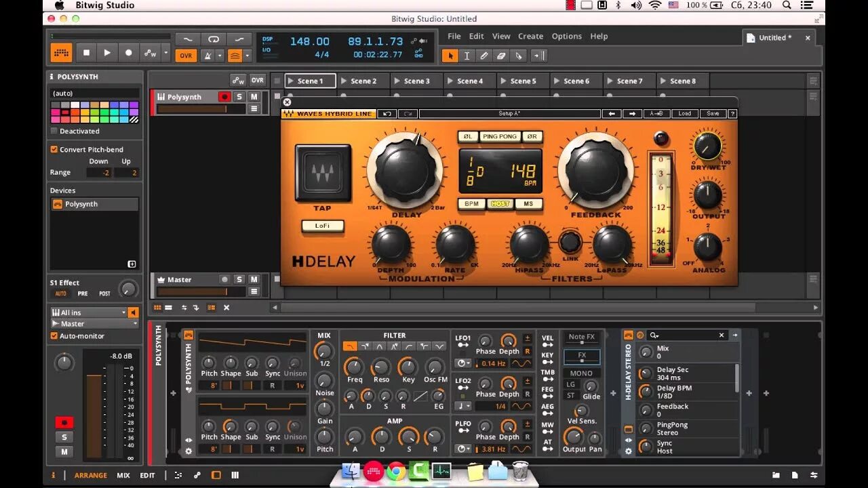Viewport: 868px width, 488px height.
Task: Click the punch-in curve button
Action: click(x=188, y=39)
